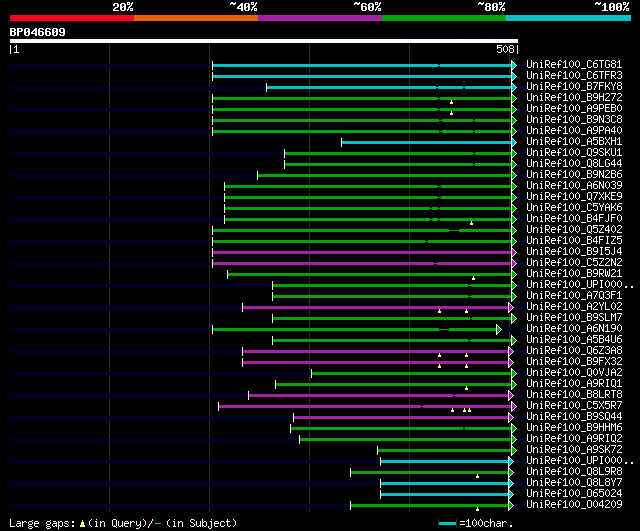Open the UniRef100_C6TFR3 hit label
Image resolution: width=640 pixels, height=531 pixels.
574,76
